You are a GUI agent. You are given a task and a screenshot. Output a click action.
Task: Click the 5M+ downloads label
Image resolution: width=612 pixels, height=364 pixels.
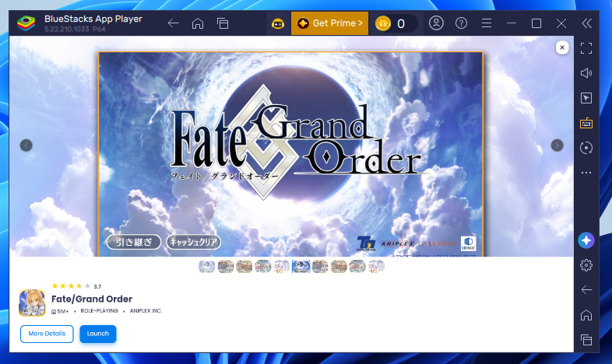tap(60, 311)
